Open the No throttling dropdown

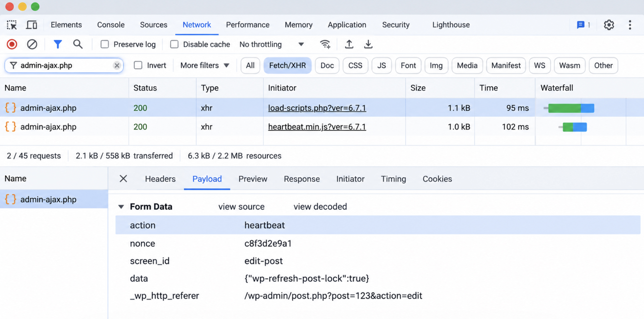pos(272,44)
